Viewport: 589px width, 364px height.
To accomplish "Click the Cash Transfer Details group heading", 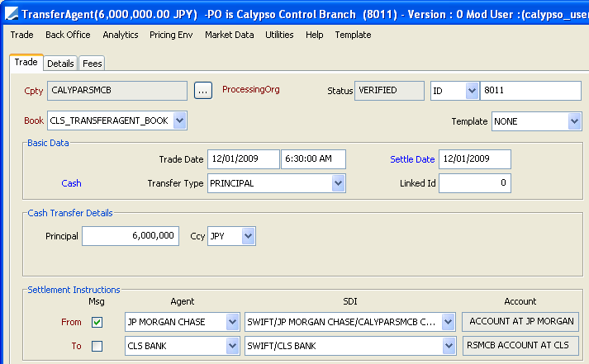I will point(70,213).
